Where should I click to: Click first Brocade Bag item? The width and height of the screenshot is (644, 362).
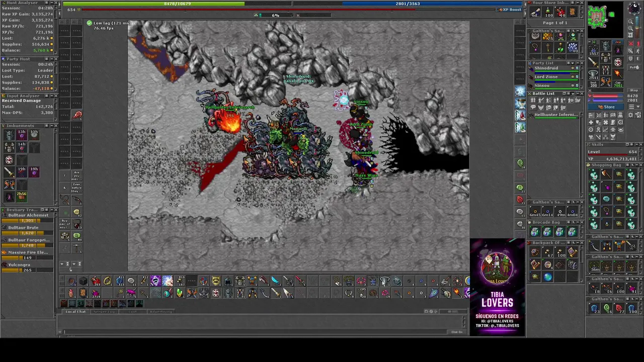tap(534, 232)
